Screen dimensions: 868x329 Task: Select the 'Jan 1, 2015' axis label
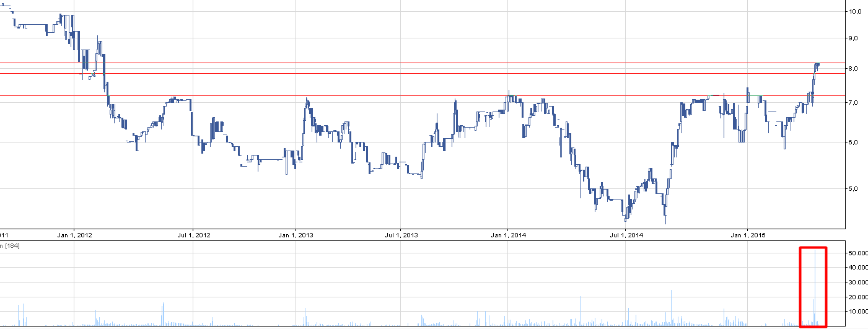747,235
